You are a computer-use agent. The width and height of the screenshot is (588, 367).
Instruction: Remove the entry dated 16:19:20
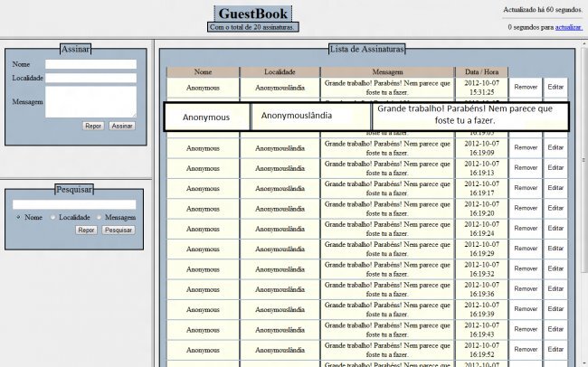pos(526,209)
